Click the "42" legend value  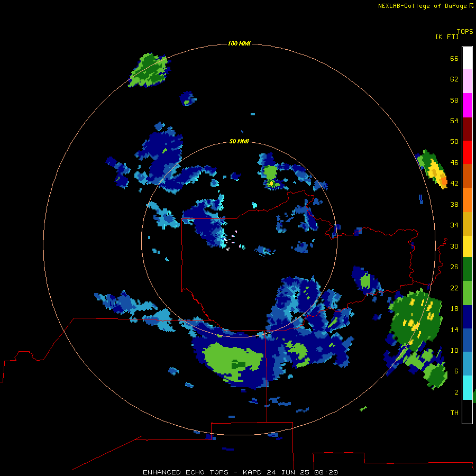[x=454, y=184]
